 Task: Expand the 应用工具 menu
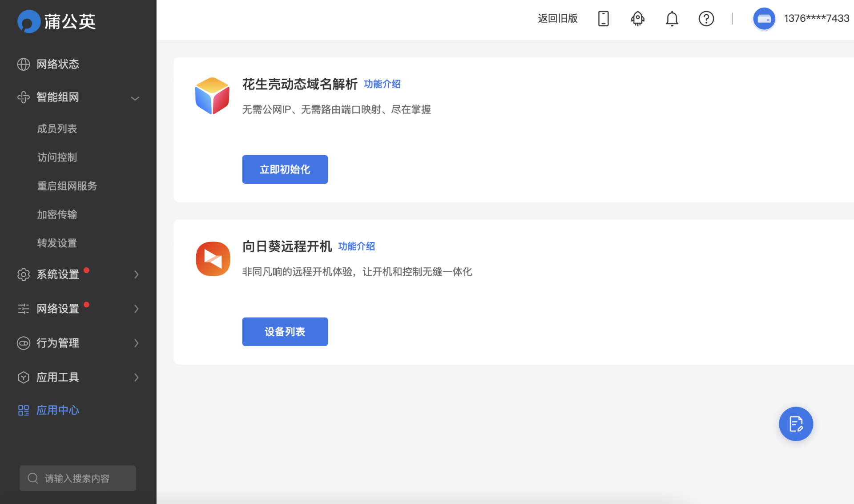(x=136, y=377)
